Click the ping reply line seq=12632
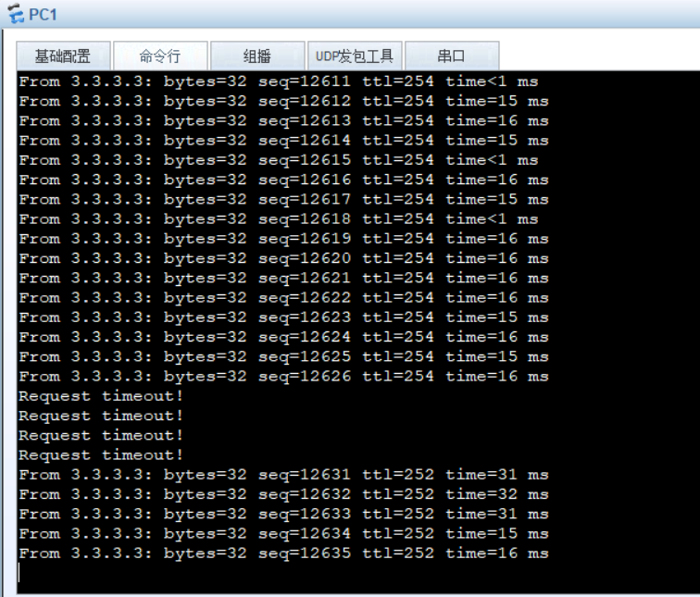700x597 pixels. [283, 494]
